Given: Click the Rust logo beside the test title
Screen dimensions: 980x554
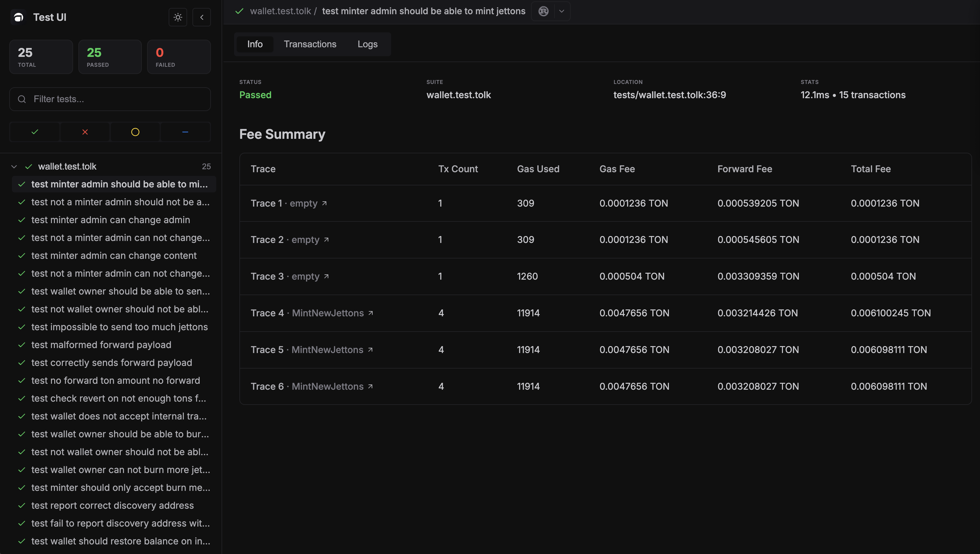Looking at the screenshot, I should pos(543,11).
